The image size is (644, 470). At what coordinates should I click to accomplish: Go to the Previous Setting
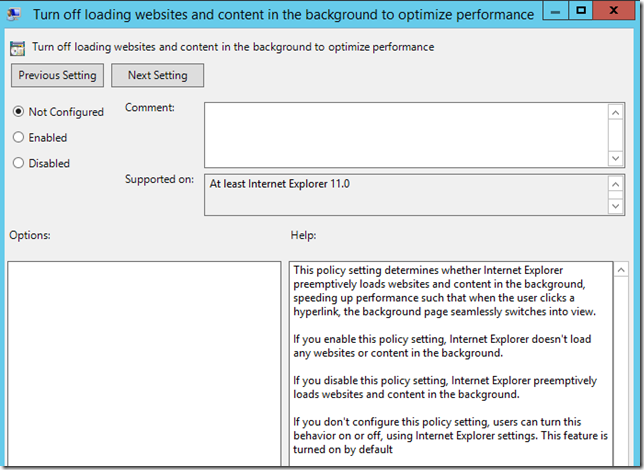pos(57,75)
